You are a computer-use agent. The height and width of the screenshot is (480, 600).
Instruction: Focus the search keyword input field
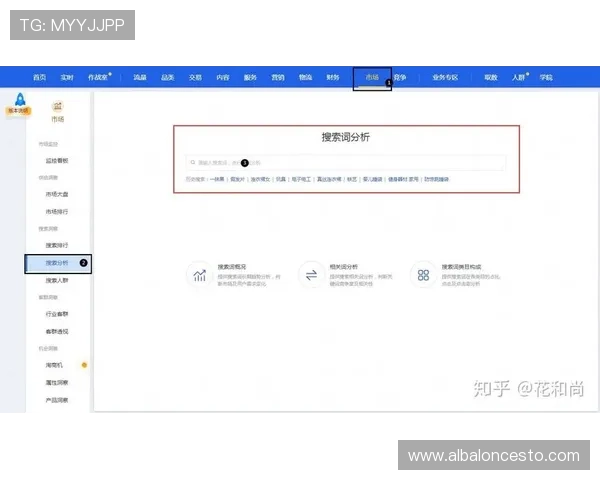[346, 163]
